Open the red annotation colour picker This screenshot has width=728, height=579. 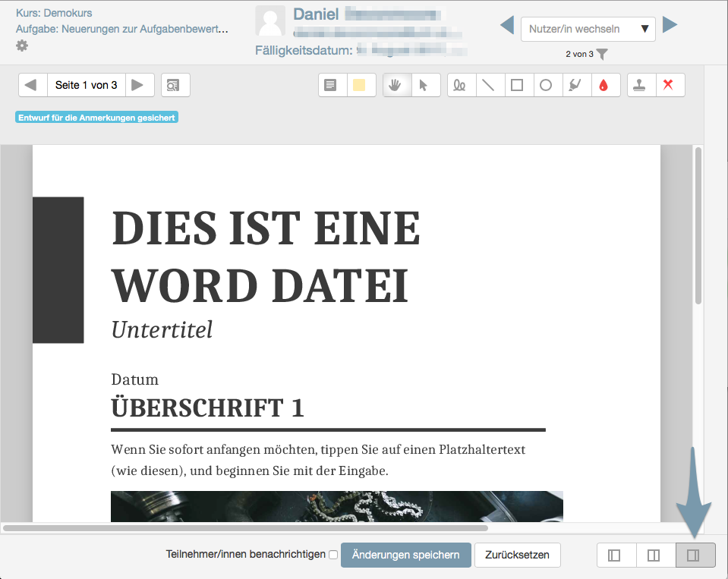(x=604, y=85)
